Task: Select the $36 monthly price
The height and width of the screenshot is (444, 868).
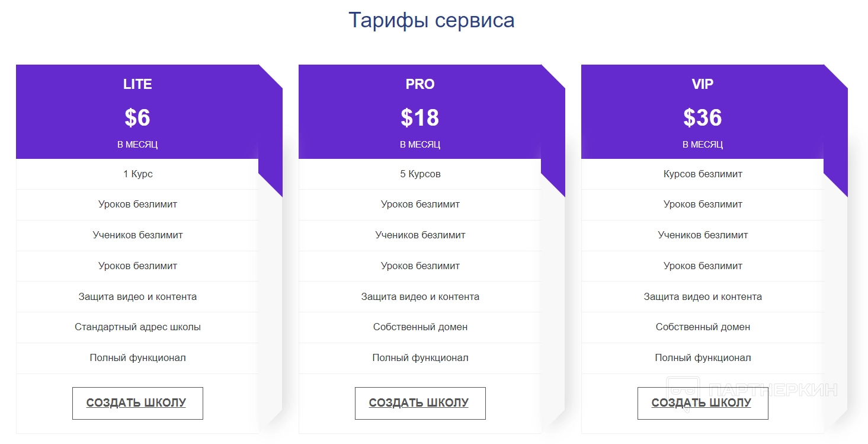Action: tap(703, 117)
